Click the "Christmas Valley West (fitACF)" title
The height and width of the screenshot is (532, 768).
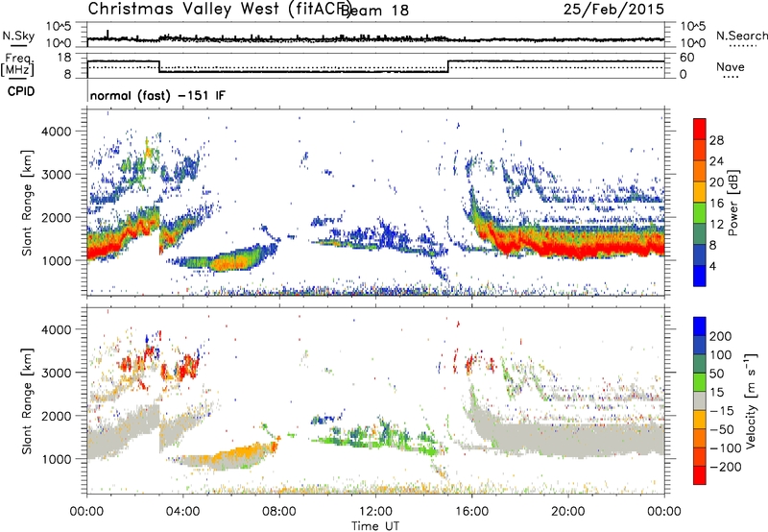pyautogui.click(x=219, y=10)
